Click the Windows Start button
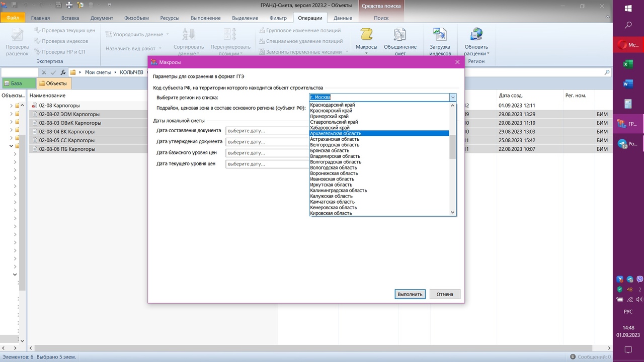The width and height of the screenshot is (644, 362). (x=628, y=9)
